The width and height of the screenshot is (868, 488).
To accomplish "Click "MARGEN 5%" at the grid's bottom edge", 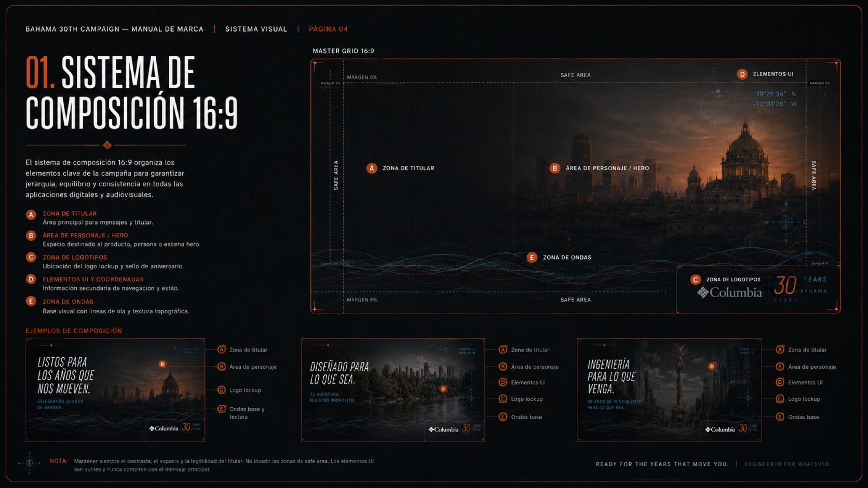I will point(362,300).
